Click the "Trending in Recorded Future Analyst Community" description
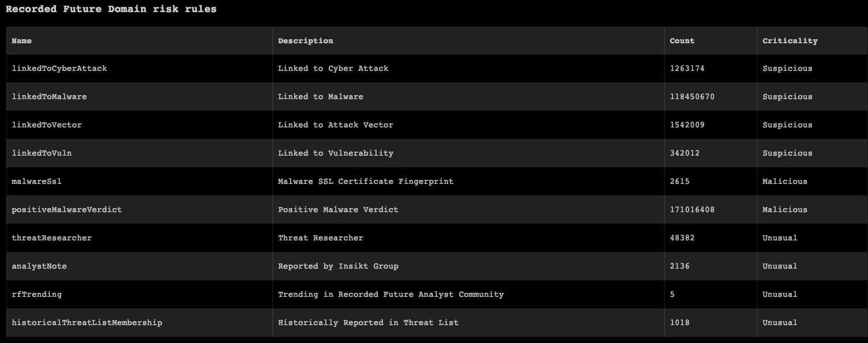The height and width of the screenshot is (343, 868). [x=390, y=295]
